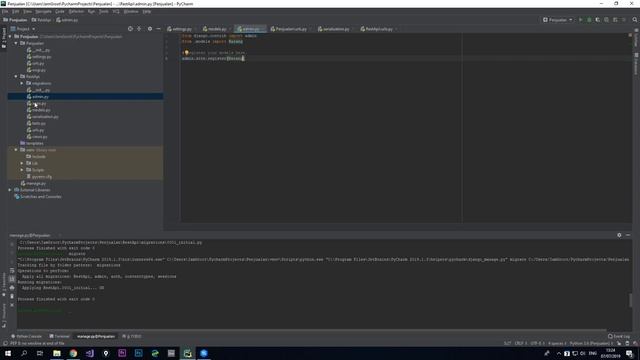Collapse the inner Penjualan package folder
Viewport: 640px width, 360px height.
[x=16, y=43]
